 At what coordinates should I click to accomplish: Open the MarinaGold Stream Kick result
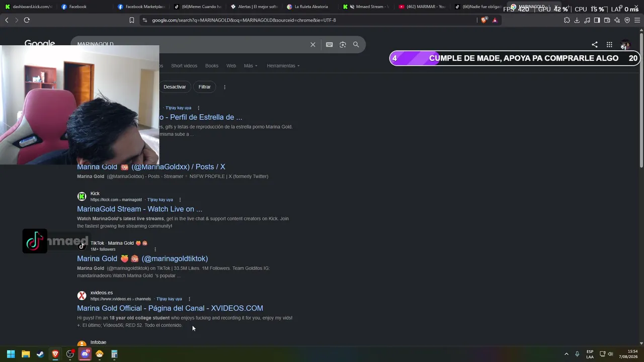point(139,209)
